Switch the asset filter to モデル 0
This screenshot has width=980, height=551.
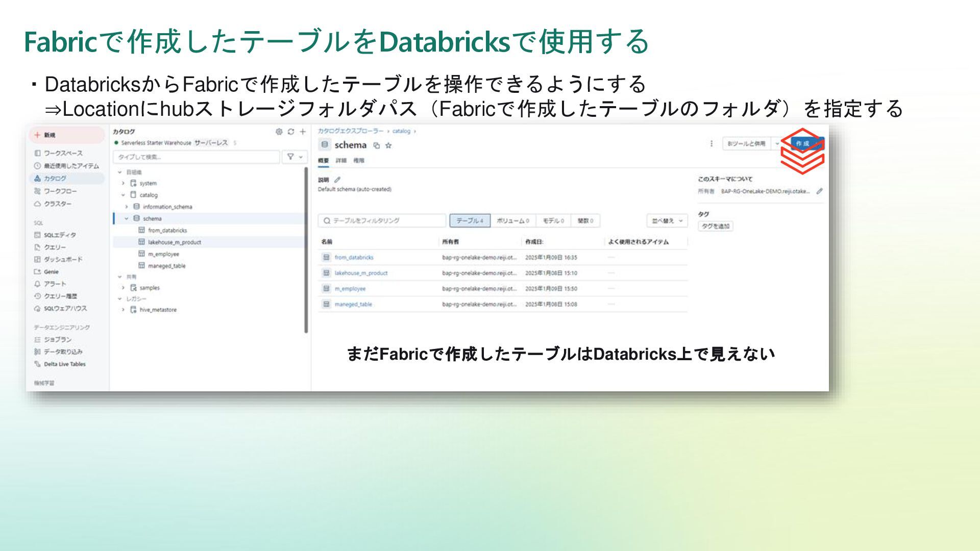(553, 221)
